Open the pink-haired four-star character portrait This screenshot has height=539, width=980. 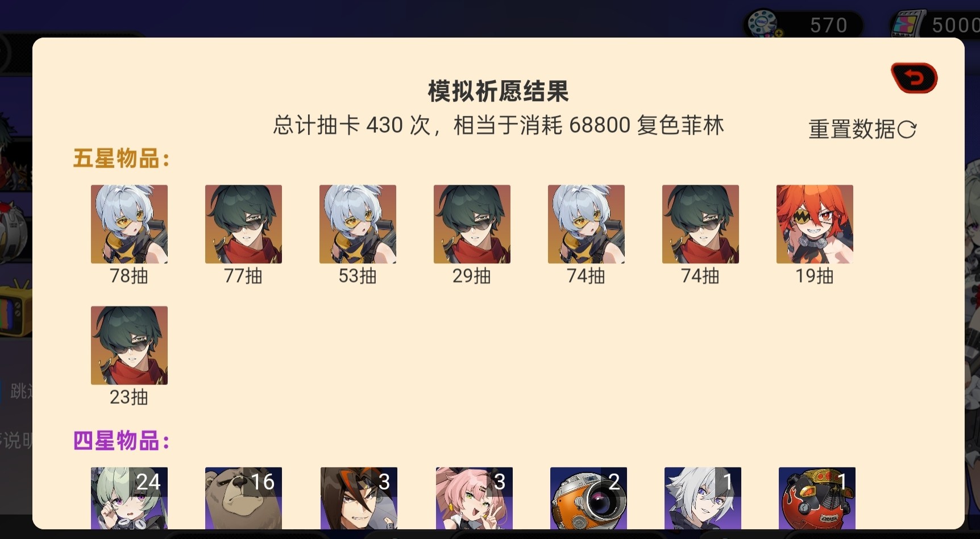tap(474, 498)
